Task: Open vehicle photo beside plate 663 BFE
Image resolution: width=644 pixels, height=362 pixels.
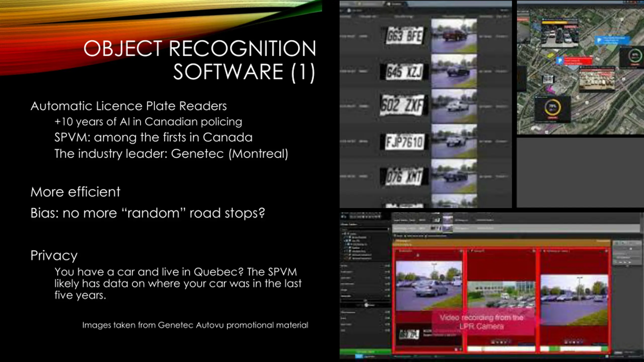Action: (454, 36)
